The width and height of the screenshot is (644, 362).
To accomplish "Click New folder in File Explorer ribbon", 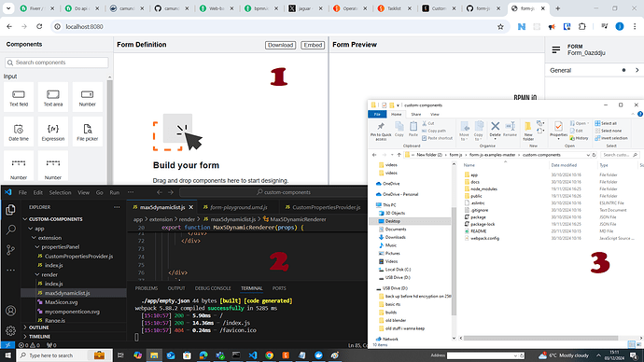I will pos(528,131).
